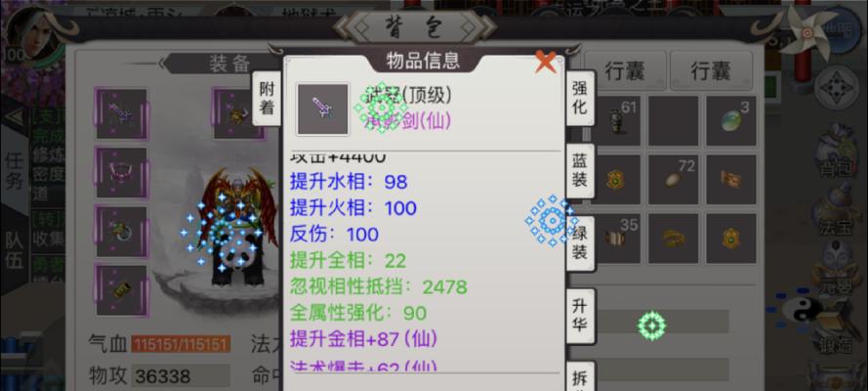Image resolution: width=868 pixels, height=391 pixels.
Task: Select the equipped sword weapon slot
Action: tap(122, 113)
